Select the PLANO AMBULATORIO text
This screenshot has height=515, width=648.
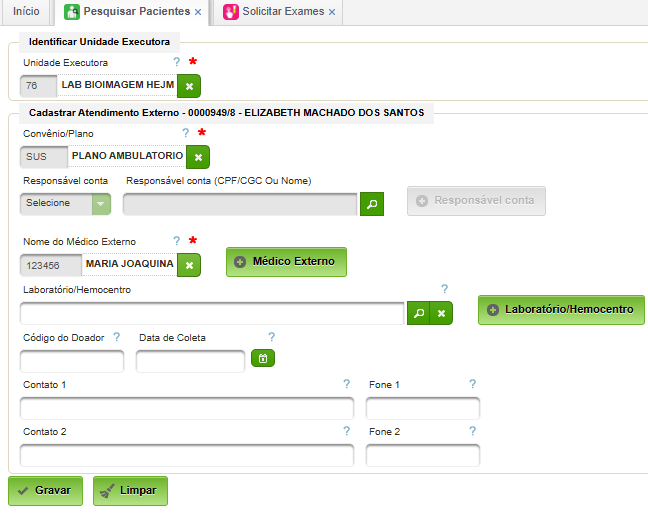coord(127,156)
